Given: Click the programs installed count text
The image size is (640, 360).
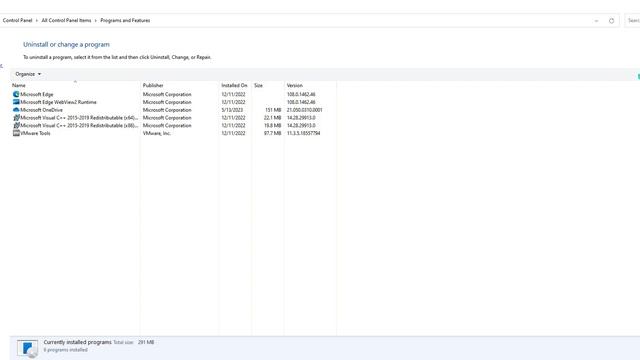Looking at the screenshot, I should (x=66, y=350).
